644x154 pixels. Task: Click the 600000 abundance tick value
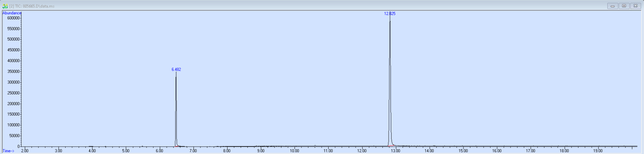(x=13, y=18)
